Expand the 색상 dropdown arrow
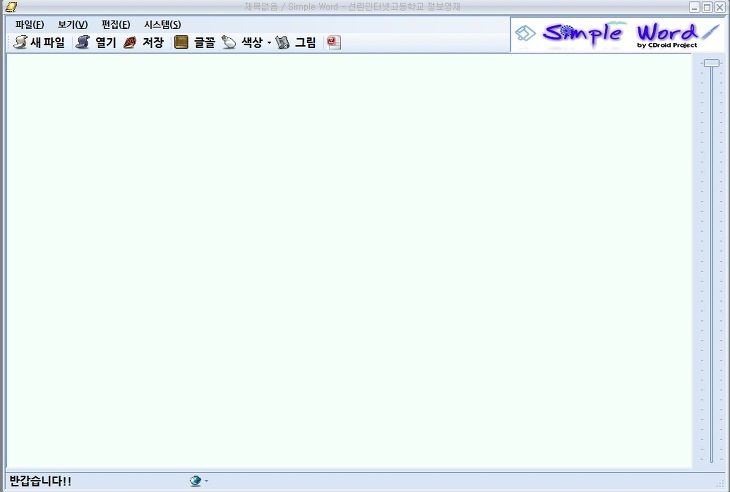The width and height of the screenshot is (730, 492). (x=269, y=43)
